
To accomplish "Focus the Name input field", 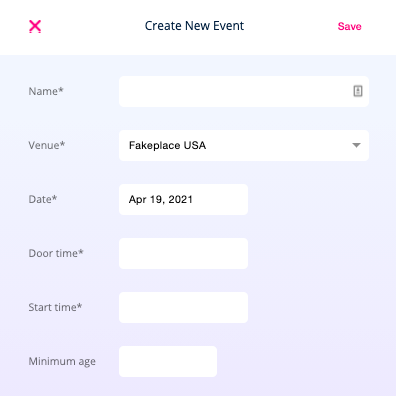I will (244, 91).
